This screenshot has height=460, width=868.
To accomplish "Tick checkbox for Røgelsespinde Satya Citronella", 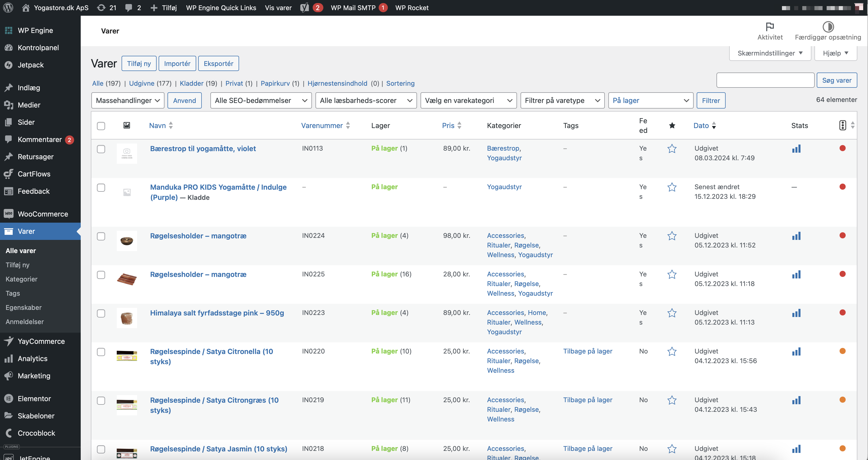I will point(101,352).
